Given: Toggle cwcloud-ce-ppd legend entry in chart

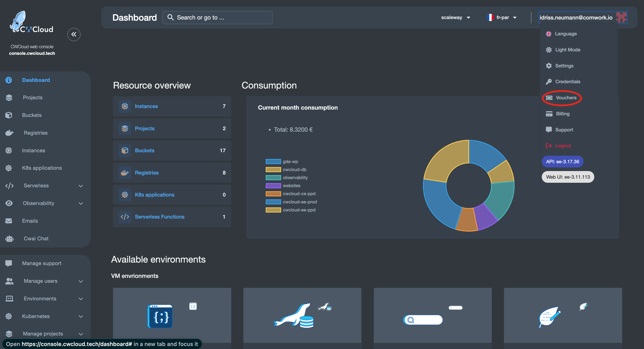Looking at the screenshot, I should pos(291,194).
